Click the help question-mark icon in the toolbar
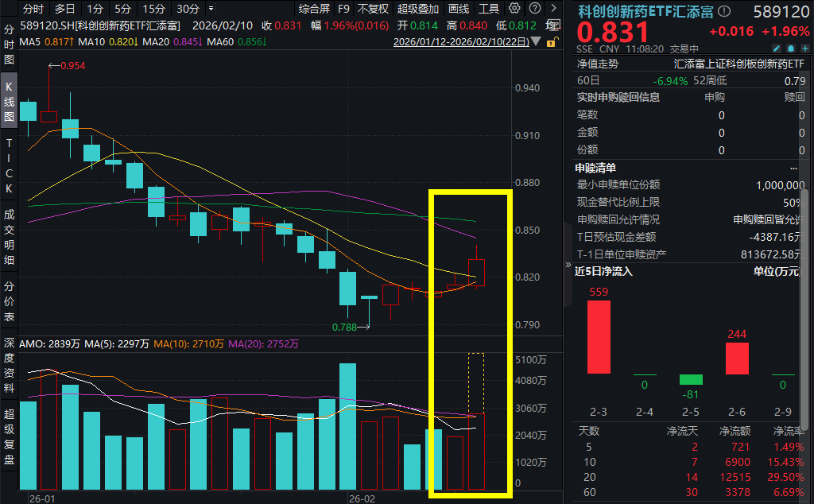The image size is (814, 504). click(x=534, y=9)
